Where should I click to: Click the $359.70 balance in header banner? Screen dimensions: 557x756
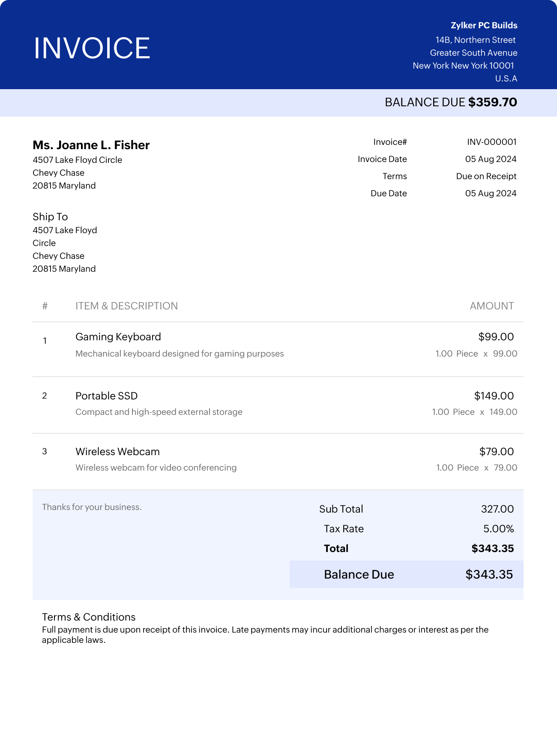coord(492,102)
